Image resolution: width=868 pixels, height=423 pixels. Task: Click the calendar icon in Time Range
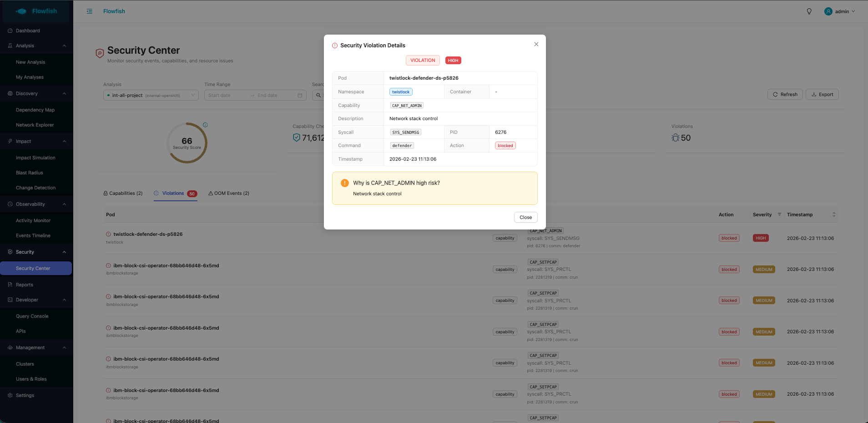[x=300, y=95]
